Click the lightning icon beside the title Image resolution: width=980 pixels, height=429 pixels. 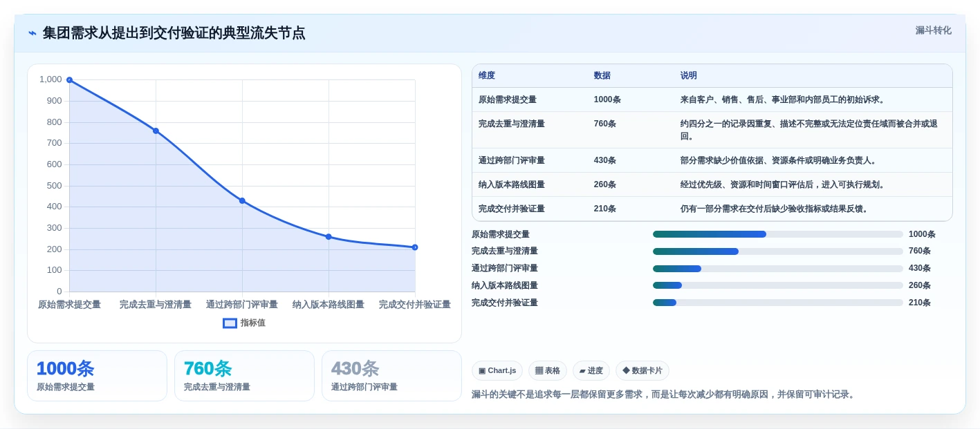coord(33,33)
